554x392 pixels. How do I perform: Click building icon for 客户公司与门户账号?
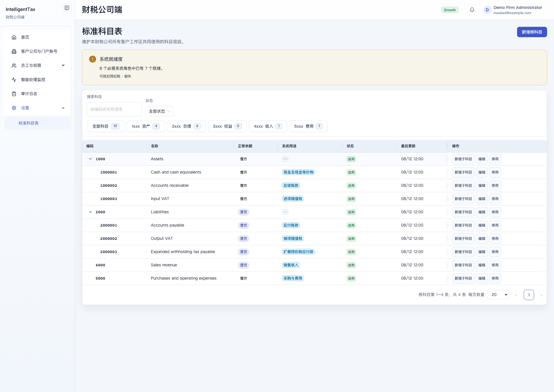click(14, 51)
